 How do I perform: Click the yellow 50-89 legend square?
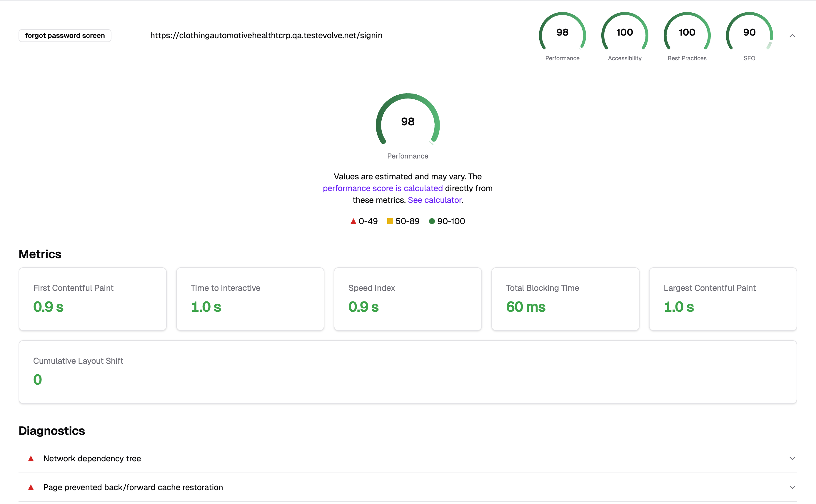point(390,221)
